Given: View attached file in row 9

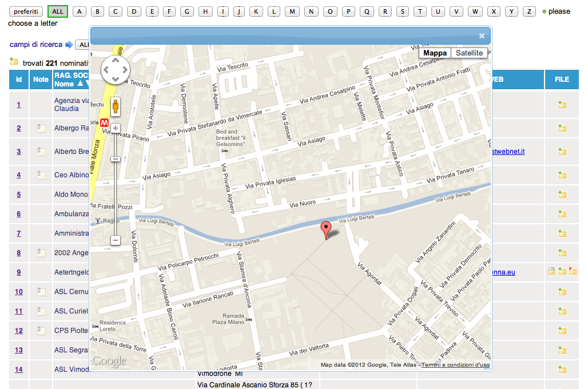Looking at the screenshot, I should coord(551,271).
